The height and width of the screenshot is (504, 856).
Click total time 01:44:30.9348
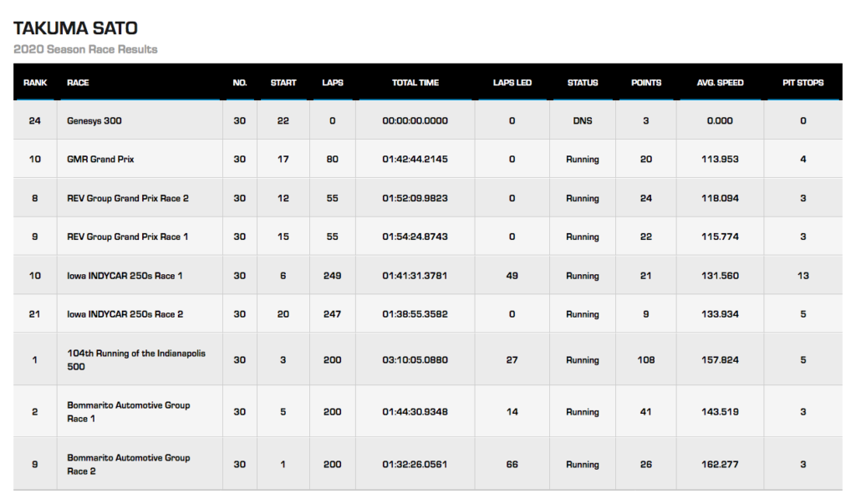tap(415, 412)
